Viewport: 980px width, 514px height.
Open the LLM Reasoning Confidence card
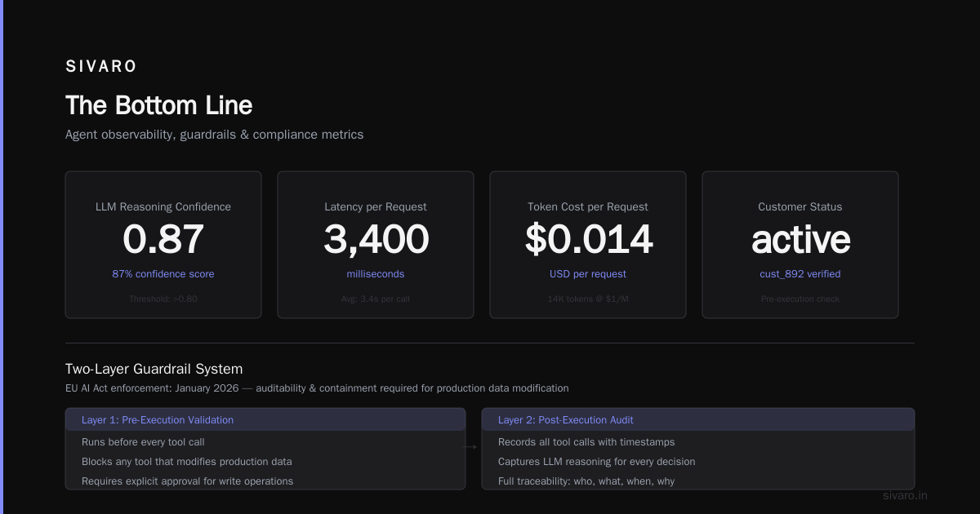[163, 244]
